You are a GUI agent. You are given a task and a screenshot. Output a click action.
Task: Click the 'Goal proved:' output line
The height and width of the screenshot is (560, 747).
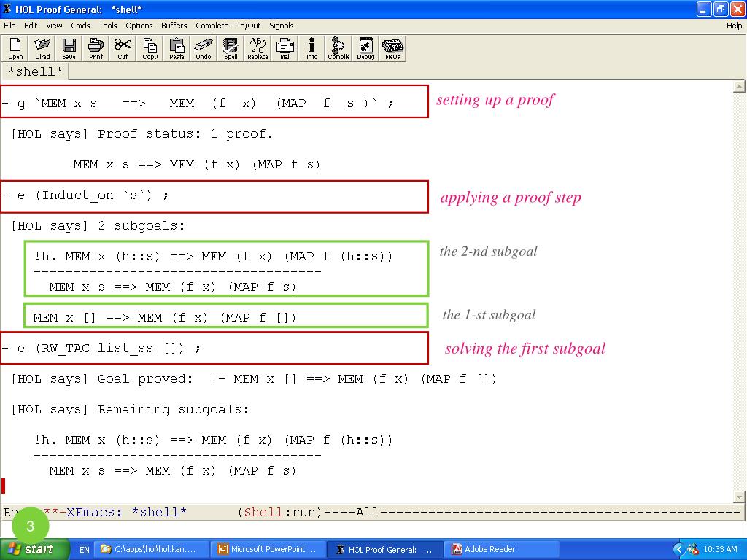[x=253, y=379]
